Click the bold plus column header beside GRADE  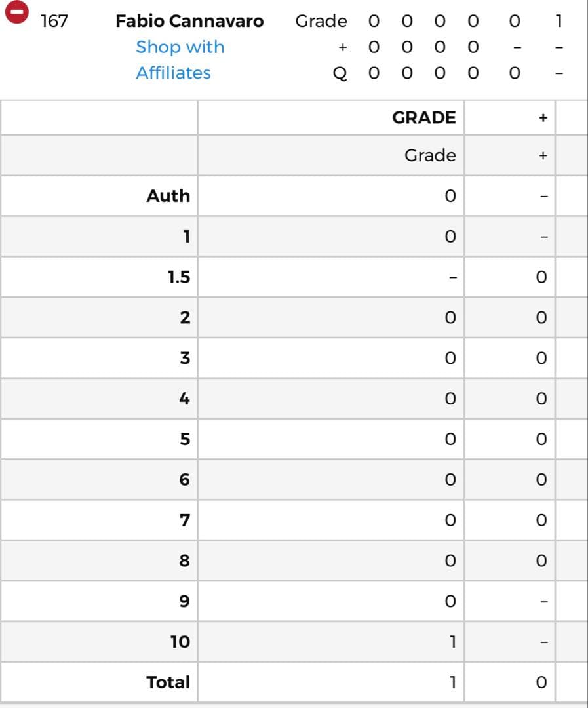(x=542, y=118)
